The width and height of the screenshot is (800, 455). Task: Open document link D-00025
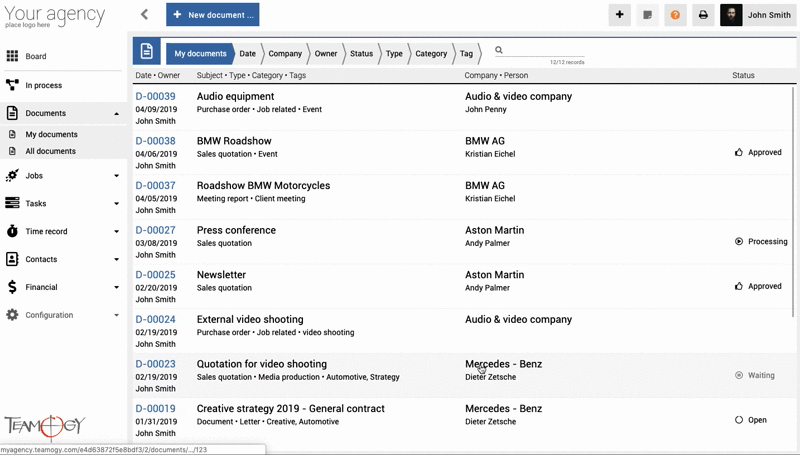tap(156, 274)
